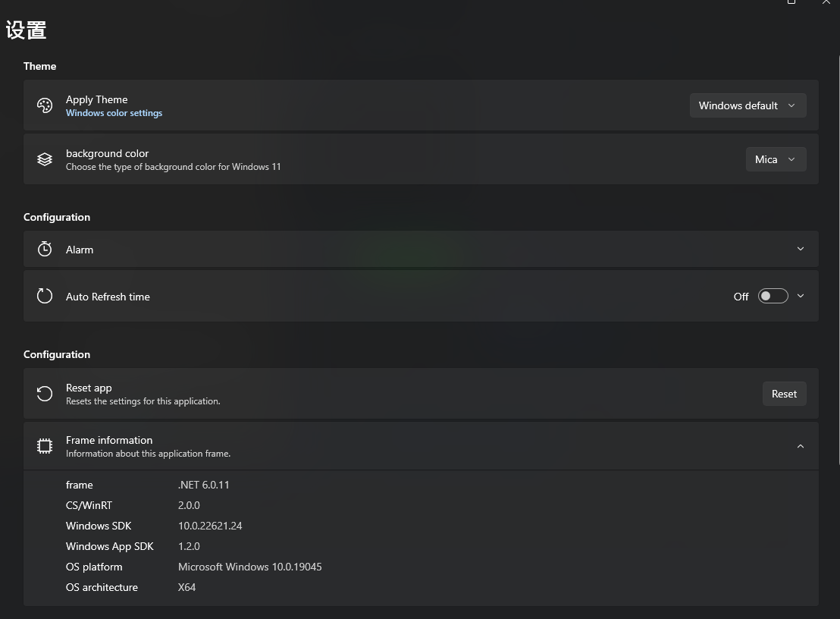Click the layers icon next to background color
The height and width of the screenshot is (619, 840).
(x=45, y=159)
